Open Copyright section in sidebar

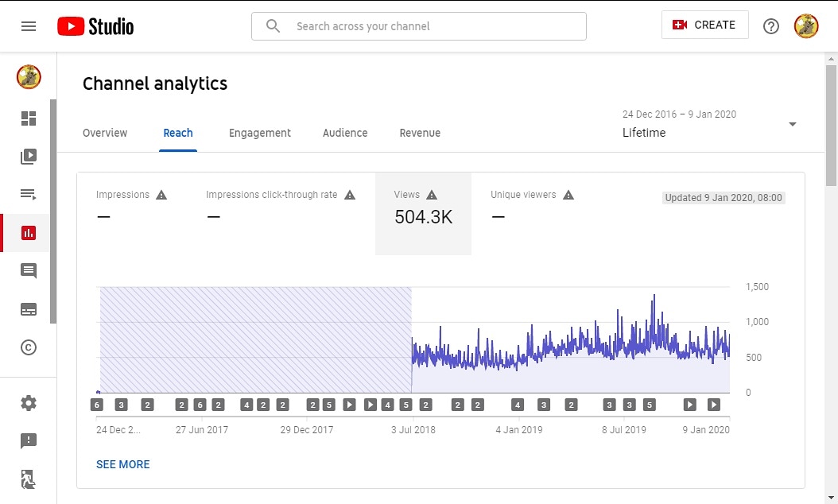click(29, 347)
